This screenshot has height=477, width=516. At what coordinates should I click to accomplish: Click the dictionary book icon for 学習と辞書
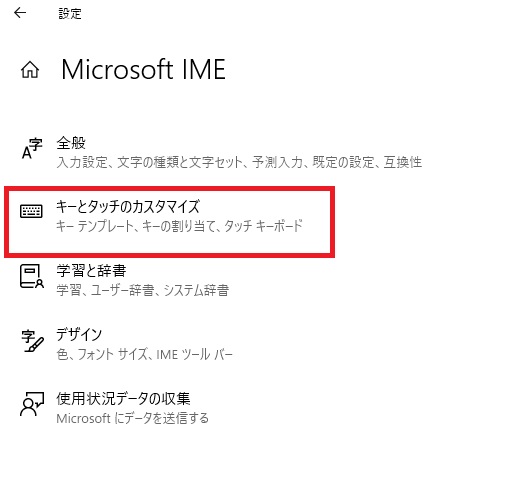(32, 276)
